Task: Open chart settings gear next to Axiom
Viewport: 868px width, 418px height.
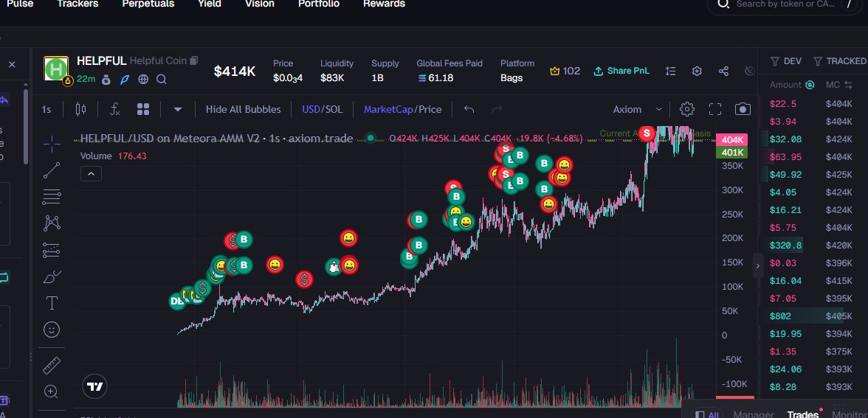Action: click(687, 109)
